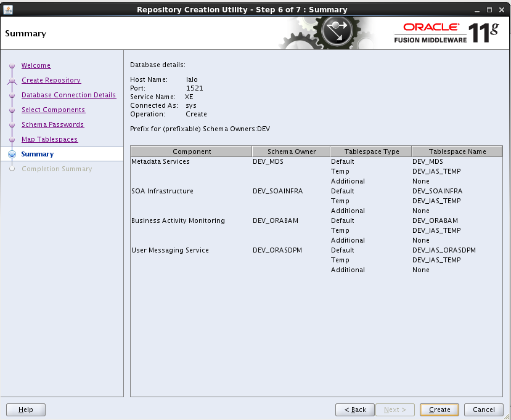Go to Create Repository step
Viewport: 511px width, 420px height.
pos(51,81)
